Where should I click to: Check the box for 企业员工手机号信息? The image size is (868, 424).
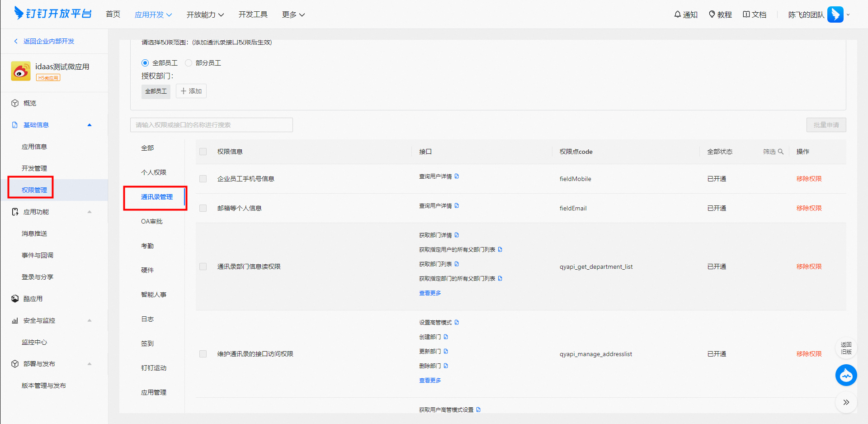[203, 179]
